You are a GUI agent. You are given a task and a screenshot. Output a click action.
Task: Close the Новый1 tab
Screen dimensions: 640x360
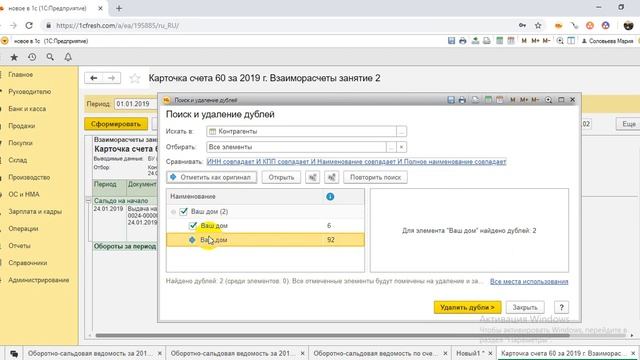490,353
